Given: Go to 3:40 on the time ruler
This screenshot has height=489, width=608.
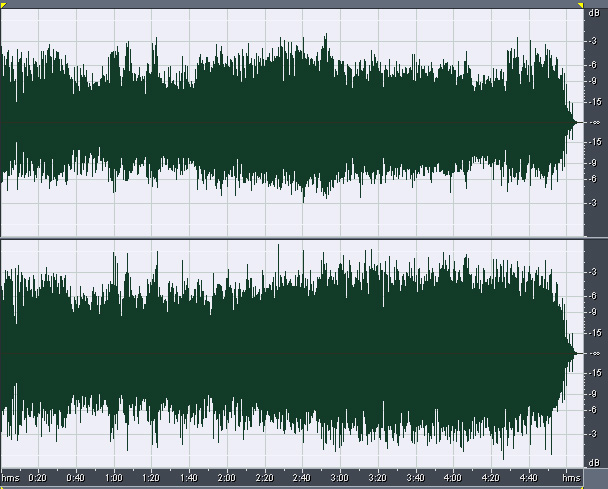Looking at the screenshot, I should (x=415, y=477).
